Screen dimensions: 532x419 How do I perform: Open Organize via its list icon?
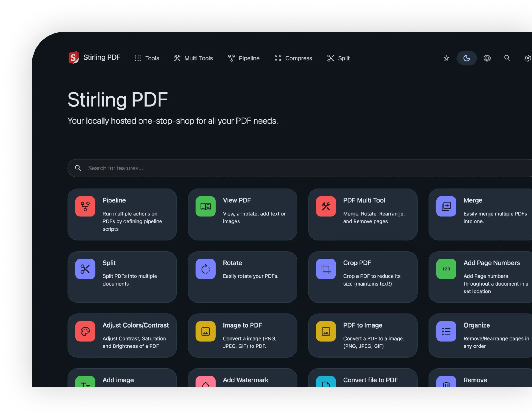(446, 332)
